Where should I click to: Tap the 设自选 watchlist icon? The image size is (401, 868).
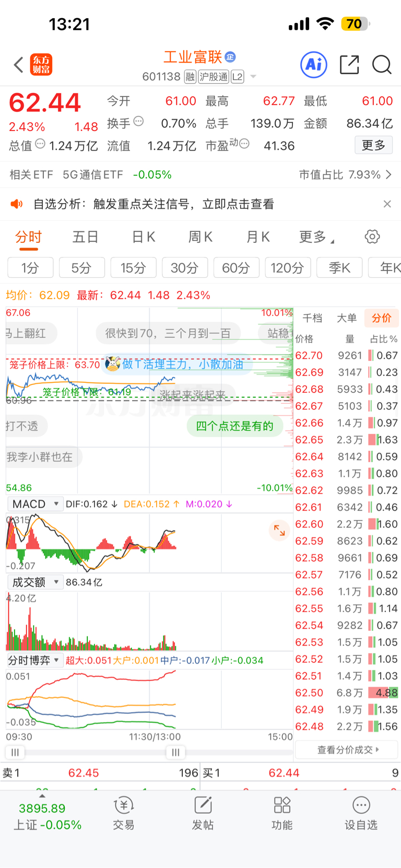[361, 814]
